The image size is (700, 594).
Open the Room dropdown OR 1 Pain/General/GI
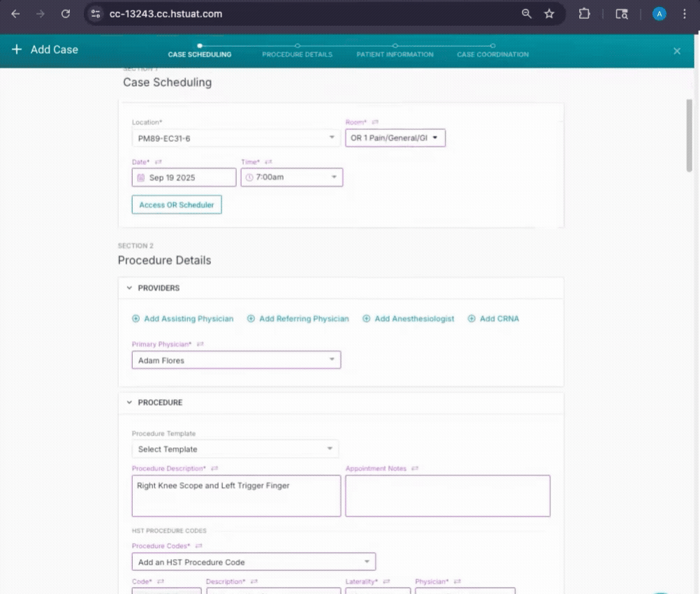395,138
